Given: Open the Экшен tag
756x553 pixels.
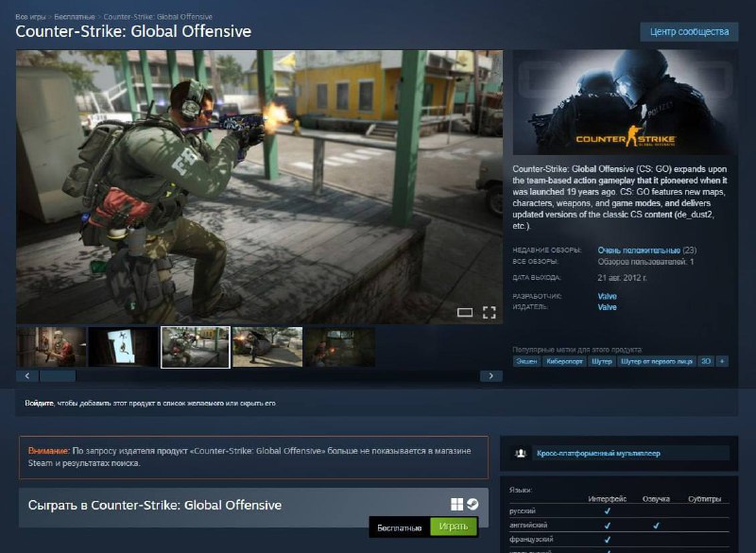Looking at the screenshot, I should click(526, 361).
